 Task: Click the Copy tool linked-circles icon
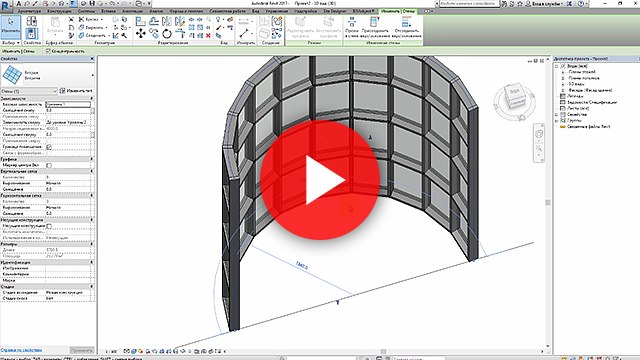point(154,33)
